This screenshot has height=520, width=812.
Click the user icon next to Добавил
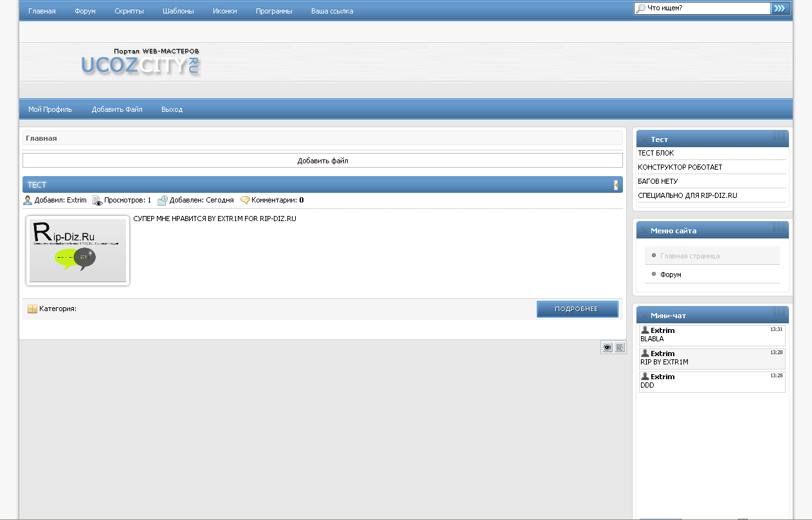pyautogui.click(x=28, y=201)
